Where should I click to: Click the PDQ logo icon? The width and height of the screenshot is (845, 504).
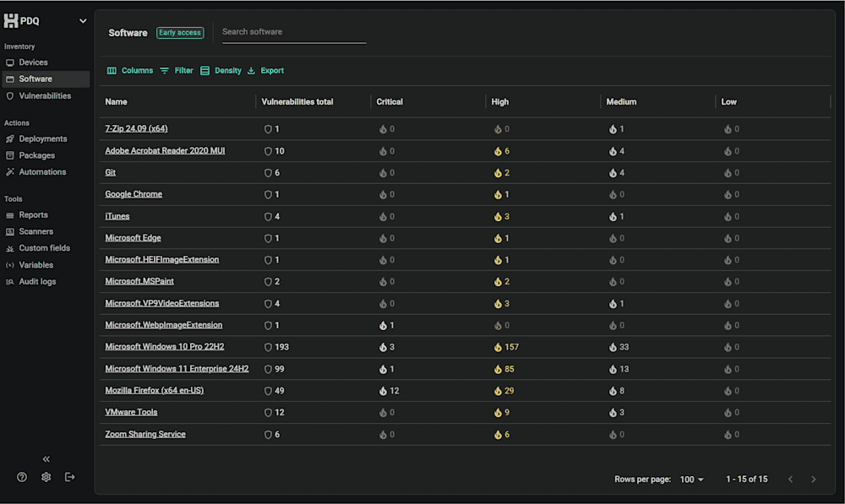pyautogui.click(x=11, y=20)
